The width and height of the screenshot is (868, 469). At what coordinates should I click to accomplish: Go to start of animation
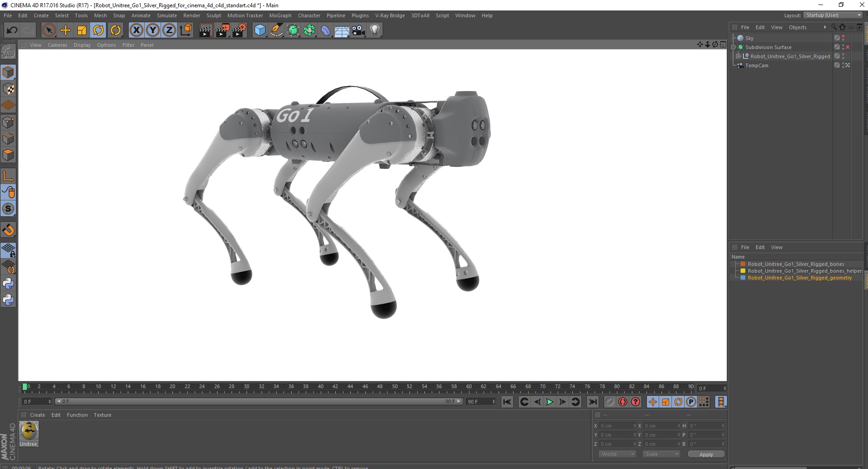coord(507,402)
